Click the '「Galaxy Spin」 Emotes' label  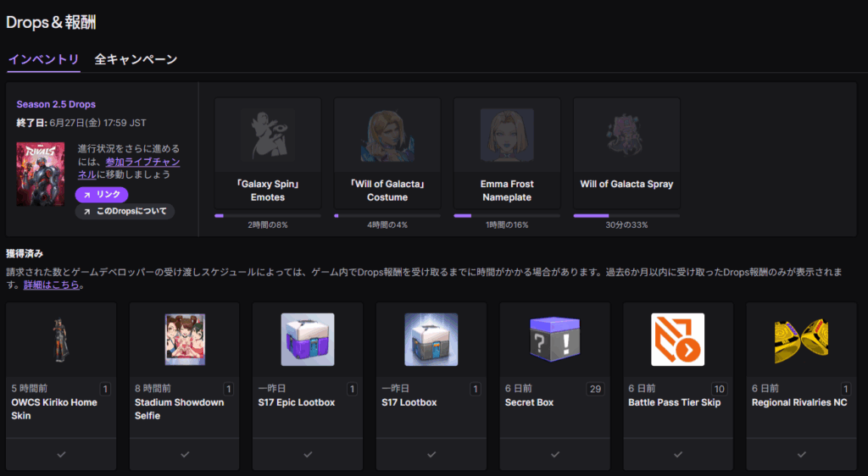pos(268,191)
